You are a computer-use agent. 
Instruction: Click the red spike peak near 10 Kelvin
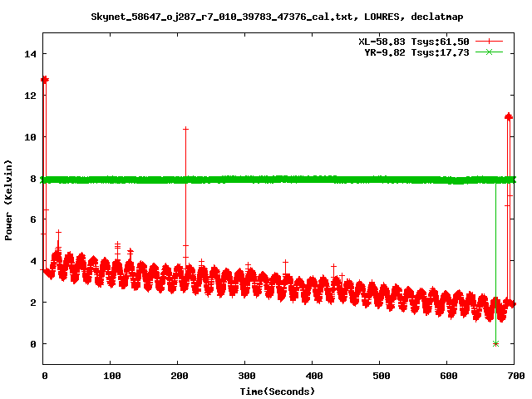(185, 129)
